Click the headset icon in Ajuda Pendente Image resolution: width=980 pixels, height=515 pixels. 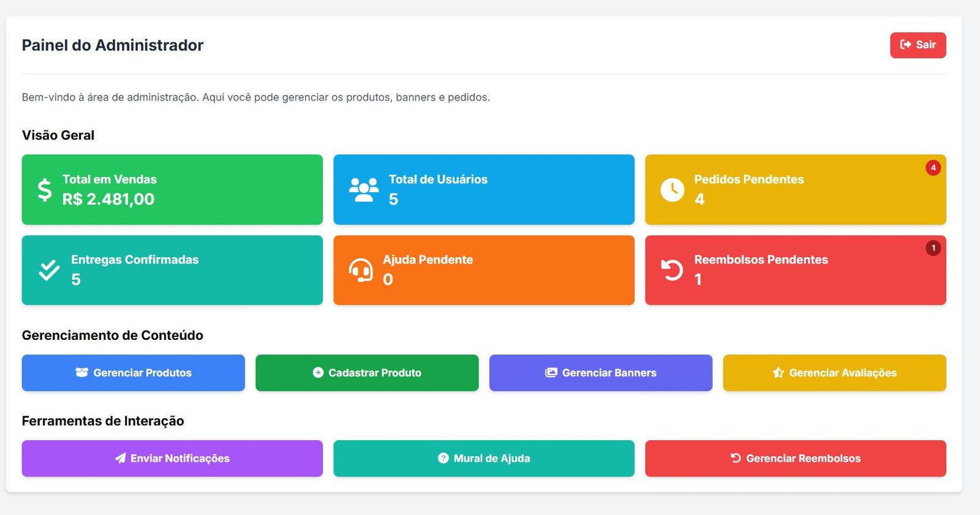click(361, 270)
